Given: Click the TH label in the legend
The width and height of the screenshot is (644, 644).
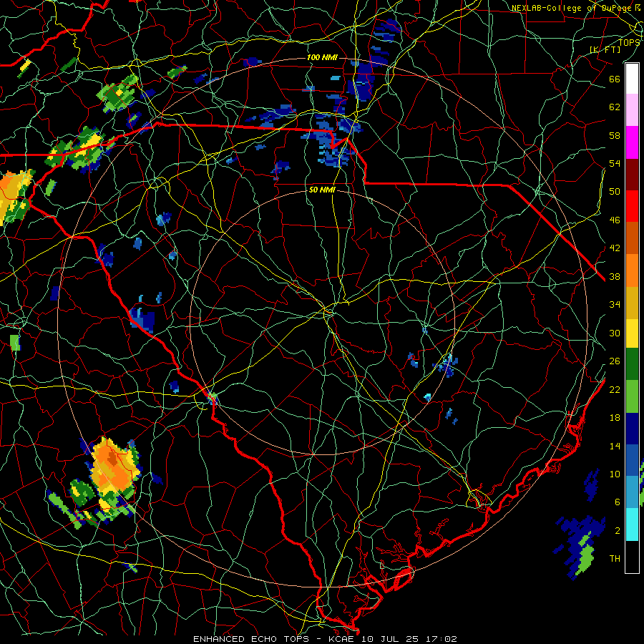Looking at the screenshot, I should click(x=615, y=559).
